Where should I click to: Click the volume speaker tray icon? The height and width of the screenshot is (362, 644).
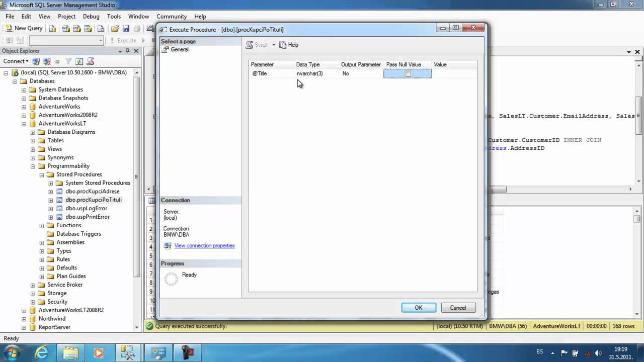[x=599, y=353]
